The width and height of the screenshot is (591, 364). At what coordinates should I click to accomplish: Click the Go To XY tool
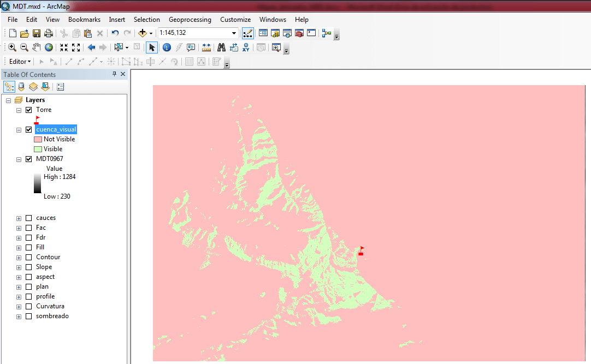point(246,47)
